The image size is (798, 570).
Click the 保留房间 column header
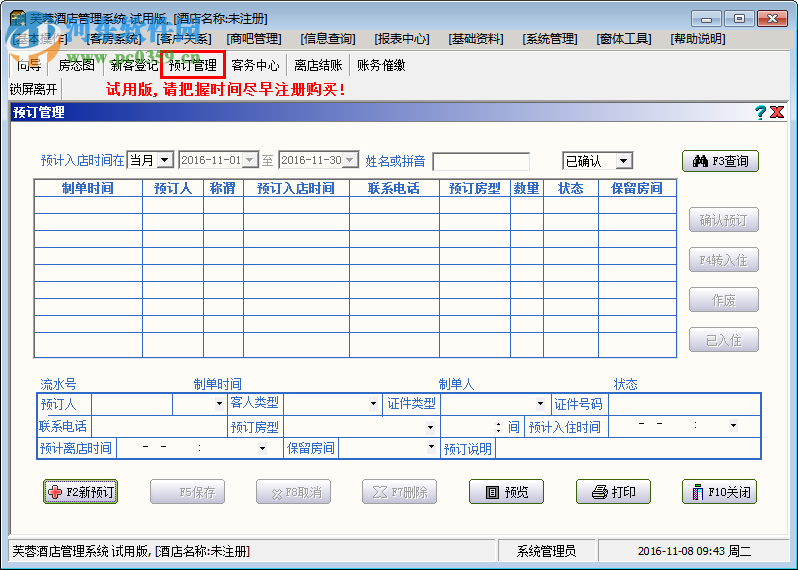(x=637, y=188)
